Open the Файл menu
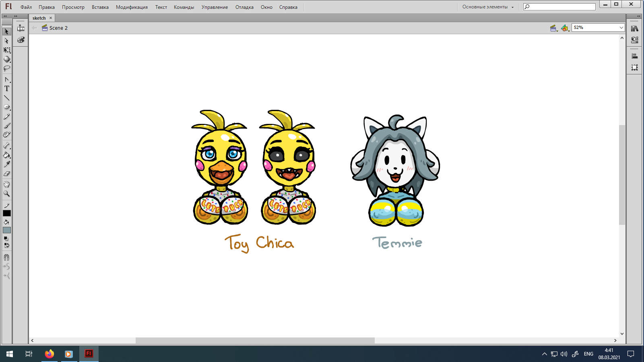The width and height of the screenshot is (644, 362). click(26, 7)
